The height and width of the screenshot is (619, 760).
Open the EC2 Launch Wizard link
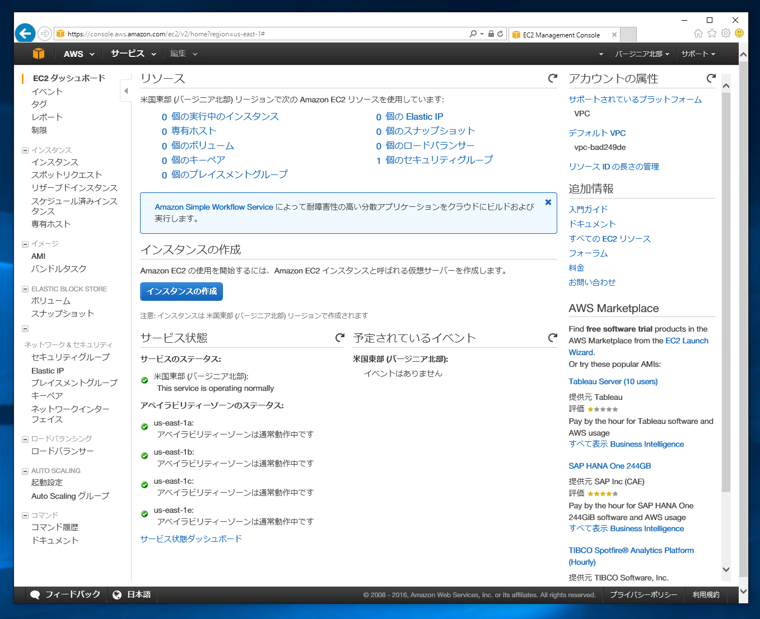pyautogui.click(x=638, y=346)
